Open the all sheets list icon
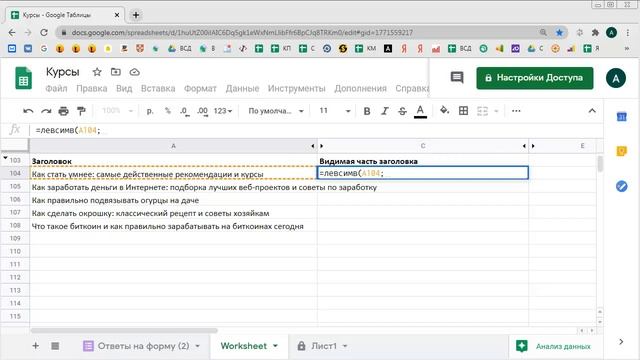The height and width of the screenshot is (360, 640). tap(55, 346)
